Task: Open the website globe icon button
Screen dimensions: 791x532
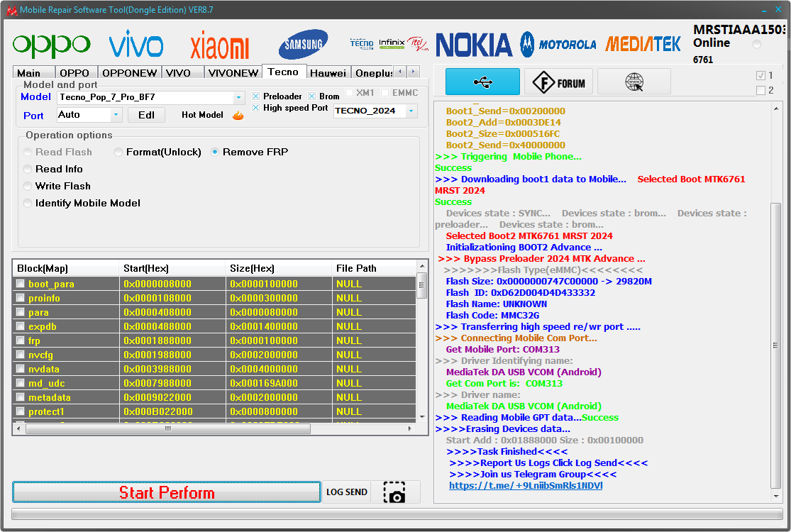Action: click(x=634, y=82)
